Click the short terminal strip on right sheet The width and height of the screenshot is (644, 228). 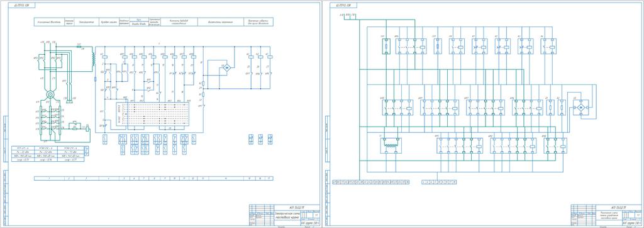[x=440, y=181]
